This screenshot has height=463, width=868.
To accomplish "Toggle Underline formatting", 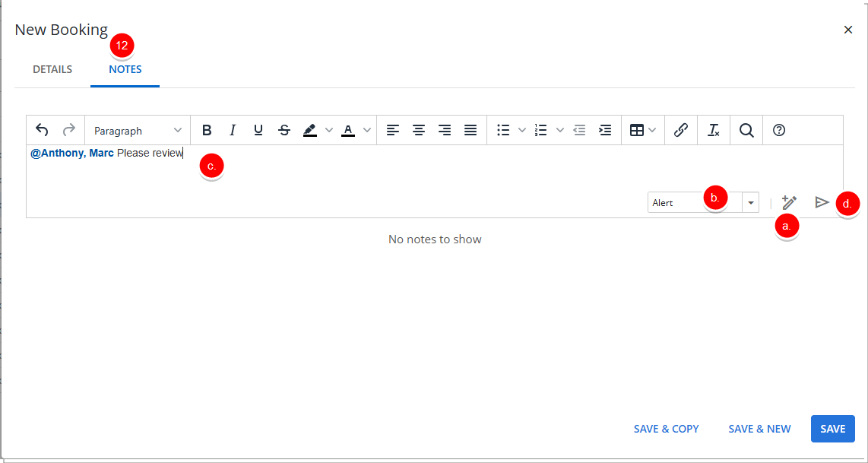I will tap(258, 130).
